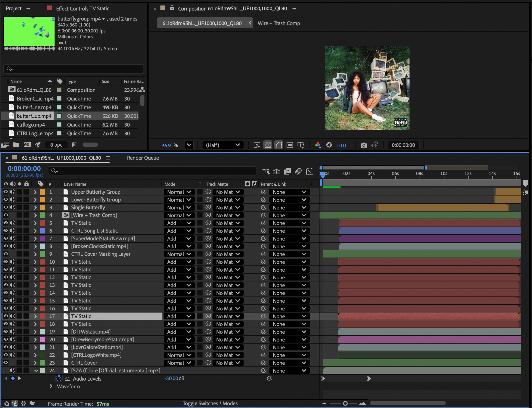Select the Wire + Trash Comp viewer tab
The height and width of the screenshot is (408, 532).
(x=279, y=23)
